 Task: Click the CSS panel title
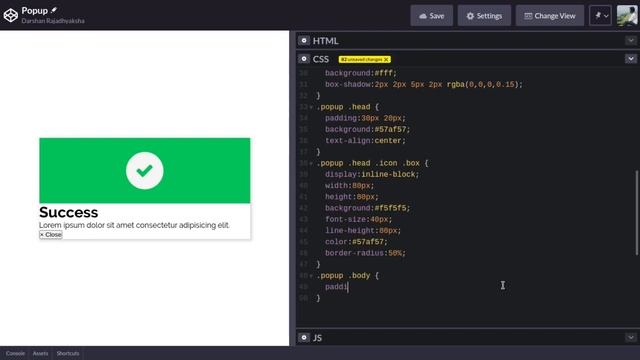[321, 59]
